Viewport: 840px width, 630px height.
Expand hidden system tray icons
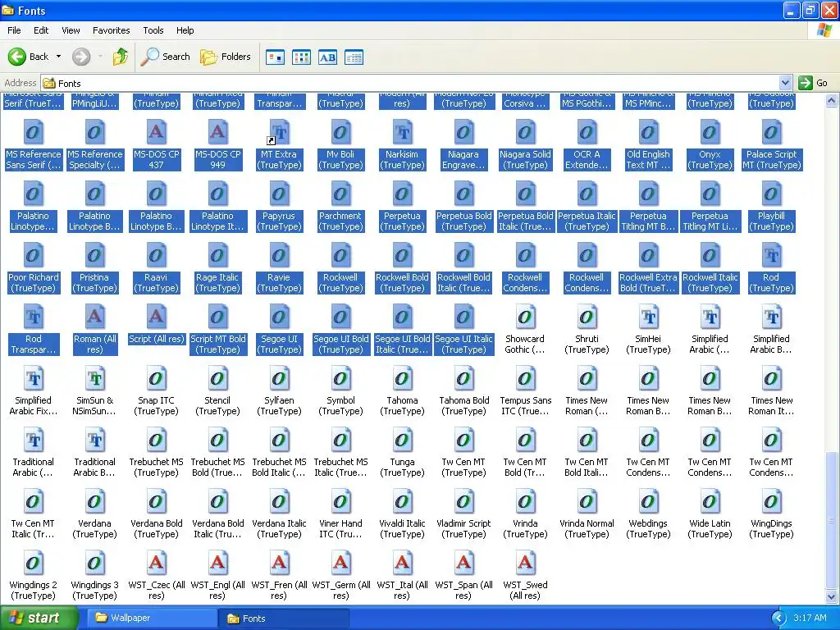point(778,619)
